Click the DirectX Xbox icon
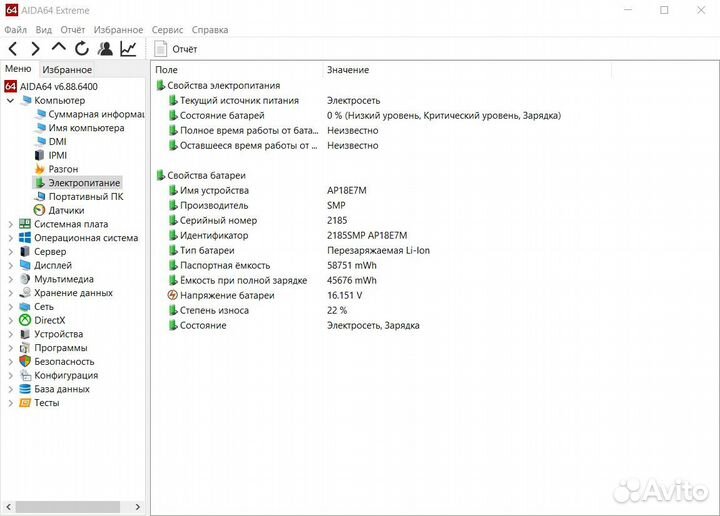Viewport: 720px width, 516px height. coord(25,320)
